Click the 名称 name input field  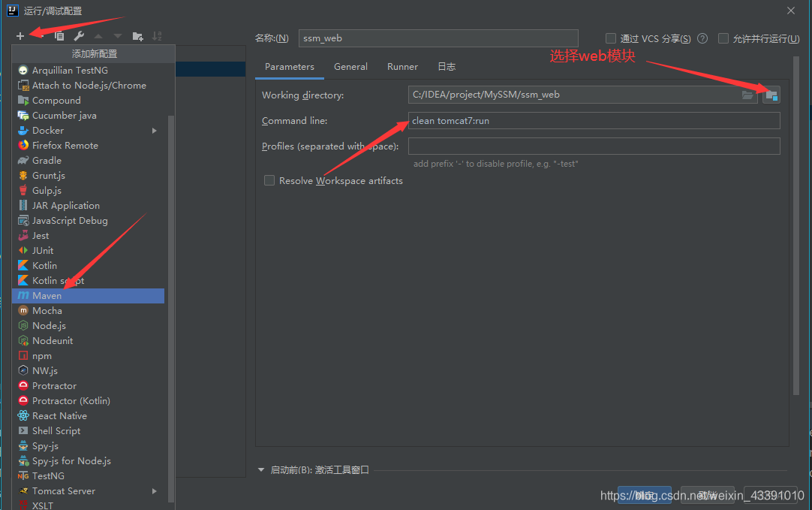(438, 38)
